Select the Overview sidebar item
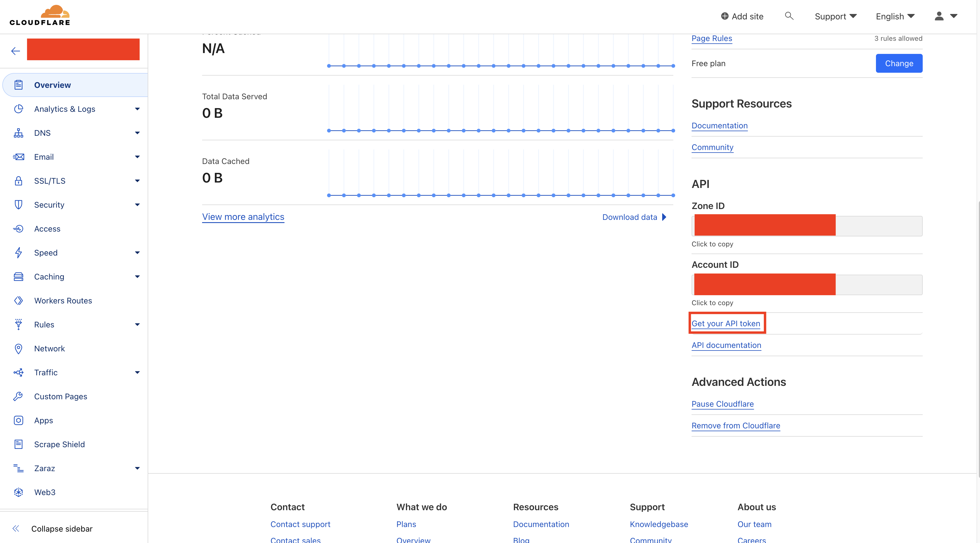The width and height of the screenshot is (980, 543). (x=75, y=85)
